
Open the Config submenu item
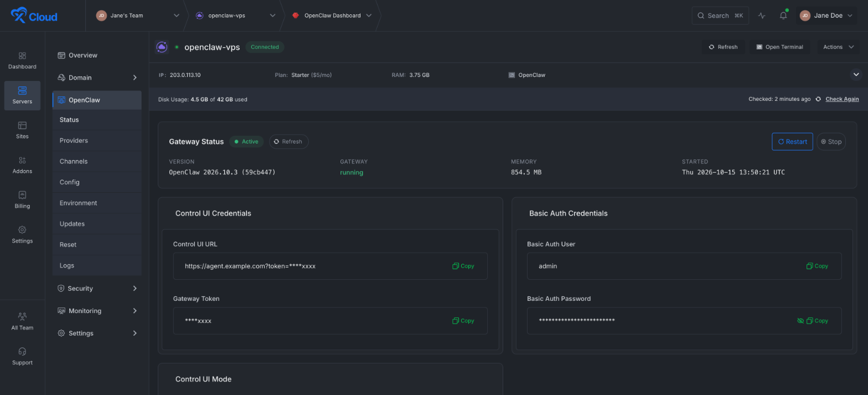(x=97, y=182)
